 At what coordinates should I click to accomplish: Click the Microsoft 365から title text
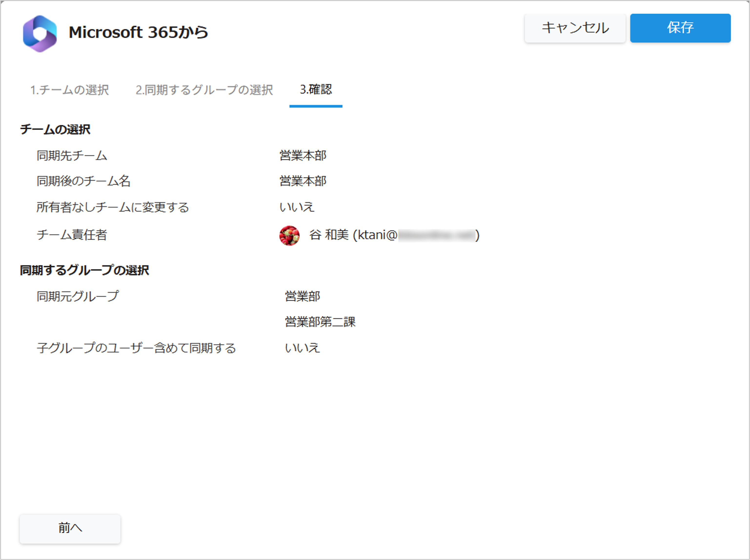(x=138, y=32)
